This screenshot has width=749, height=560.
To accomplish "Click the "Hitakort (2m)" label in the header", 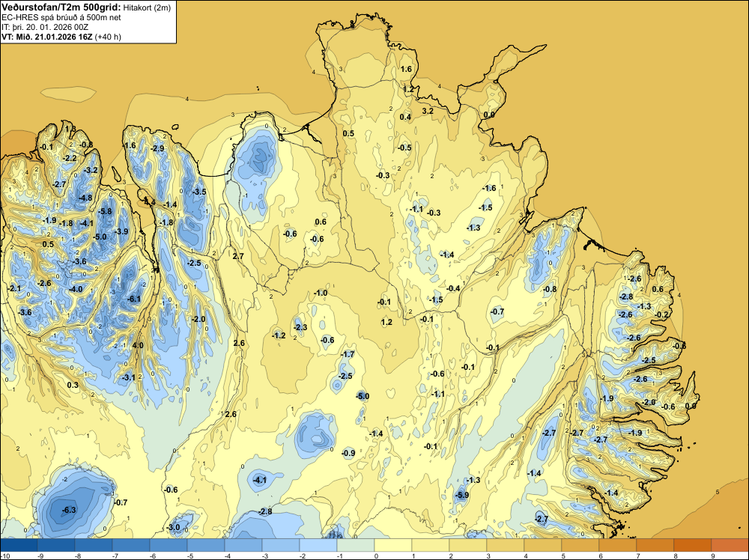I will click(x=147, y=7).
